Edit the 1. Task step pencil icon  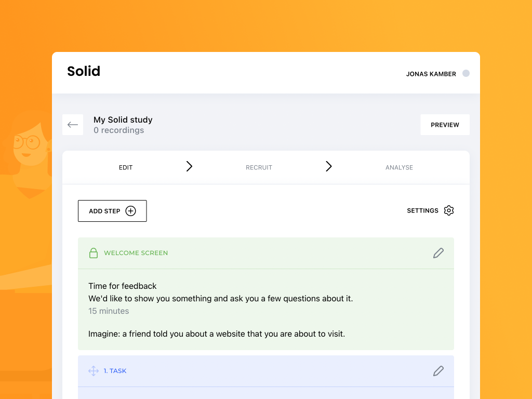click(438, 371)
